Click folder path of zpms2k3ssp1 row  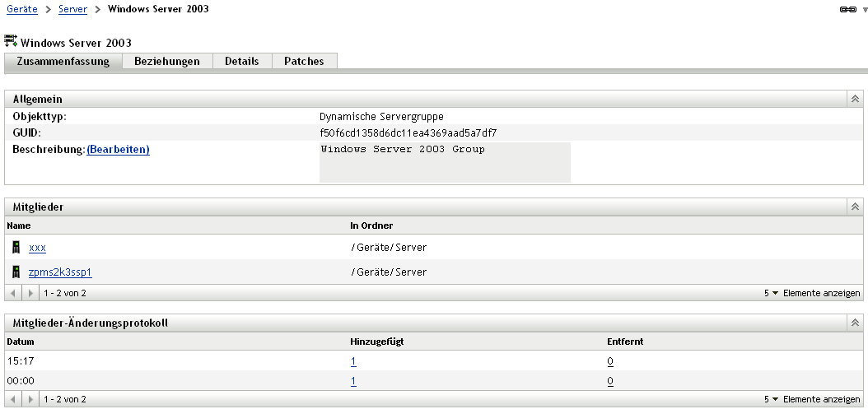389,272
